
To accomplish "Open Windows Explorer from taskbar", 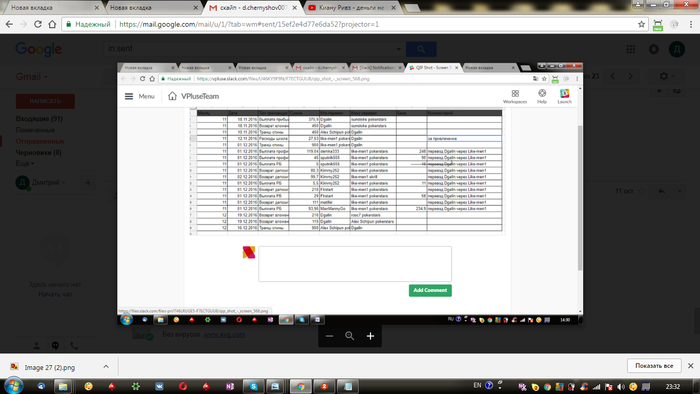I will [x=63, y=386].
